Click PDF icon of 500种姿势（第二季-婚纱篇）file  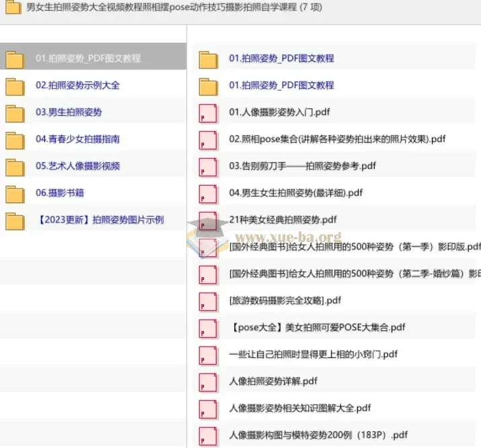point(208,275)
